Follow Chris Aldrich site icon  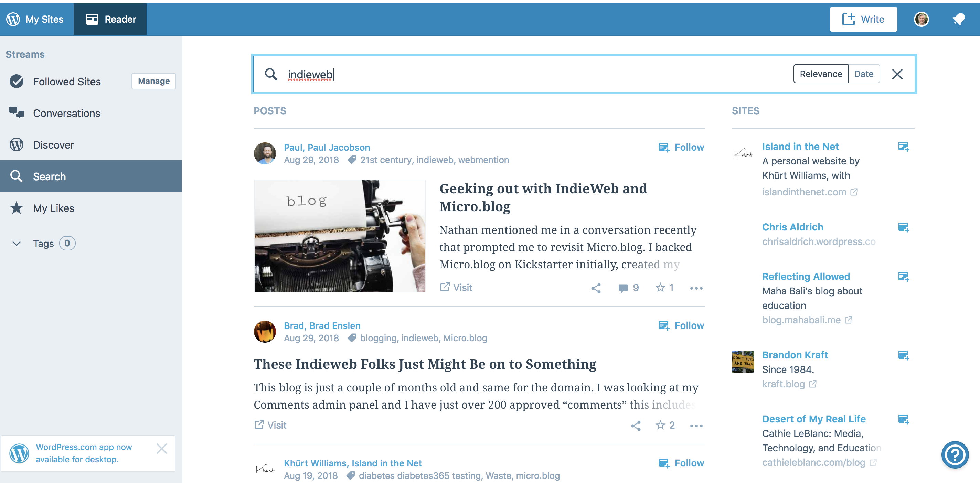coord(904,227)
